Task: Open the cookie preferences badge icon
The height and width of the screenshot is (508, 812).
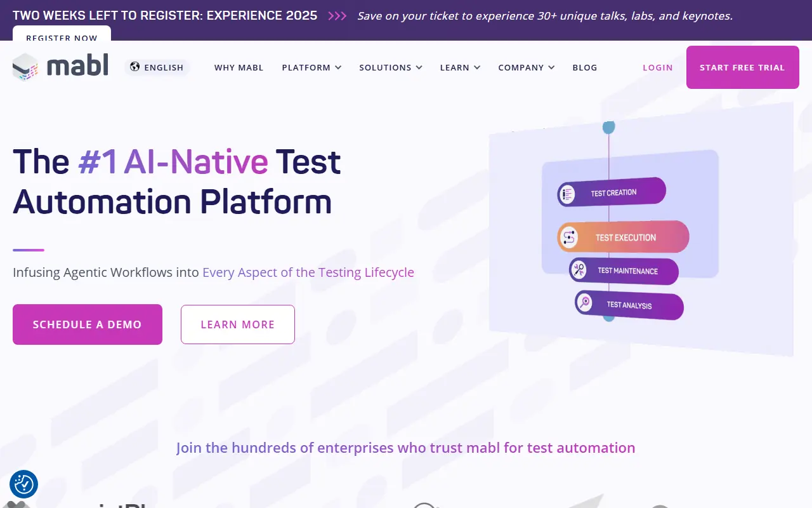Action: coord(24,485)
